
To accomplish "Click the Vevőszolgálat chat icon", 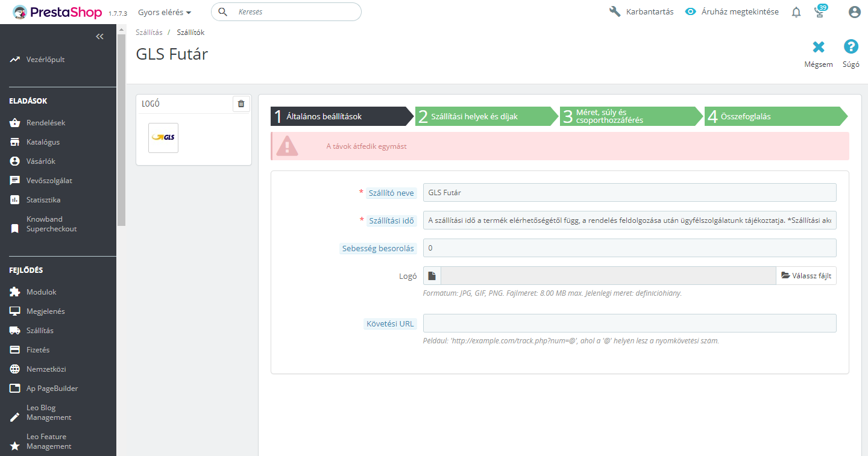I will (x=14, y=181).
